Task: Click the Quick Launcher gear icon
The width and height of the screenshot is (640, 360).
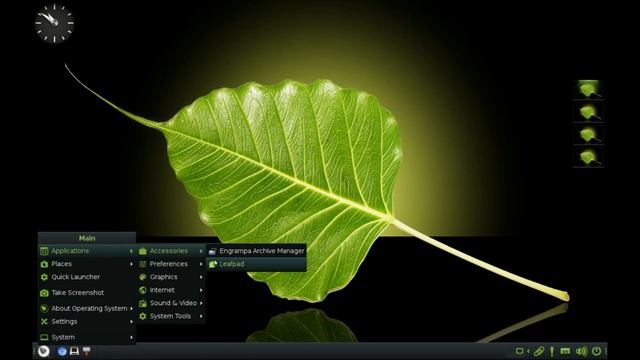Action: [x=44, y=277]
